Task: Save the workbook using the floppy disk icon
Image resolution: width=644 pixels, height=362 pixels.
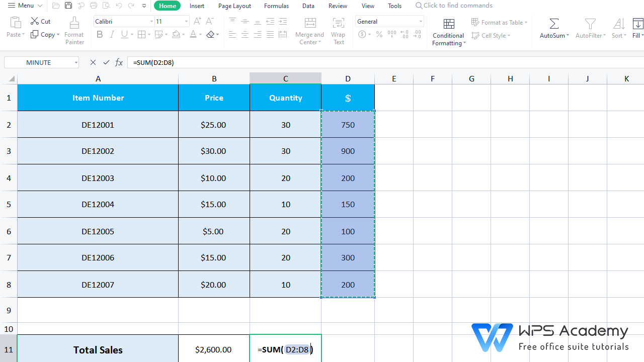Action: (x=68, y=6)
